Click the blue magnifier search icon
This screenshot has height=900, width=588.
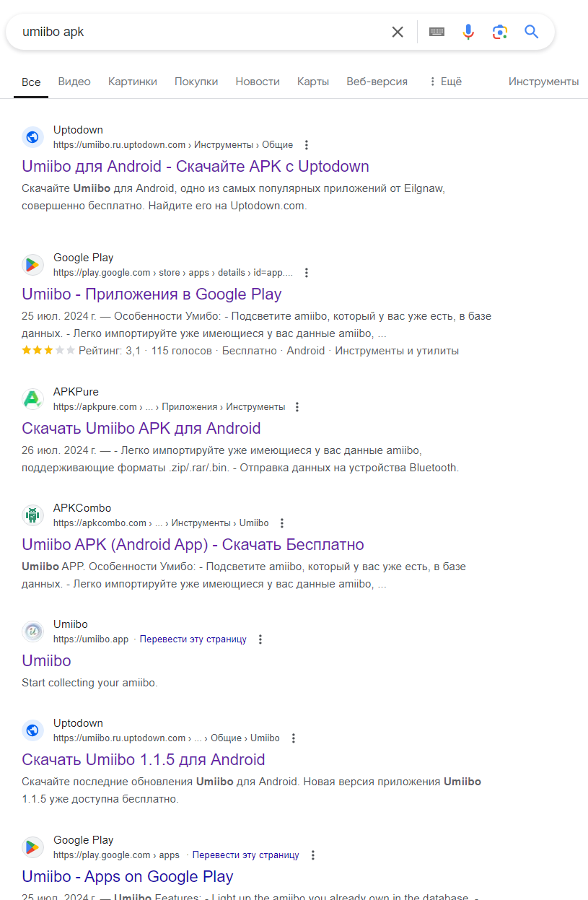click(532, 32)
